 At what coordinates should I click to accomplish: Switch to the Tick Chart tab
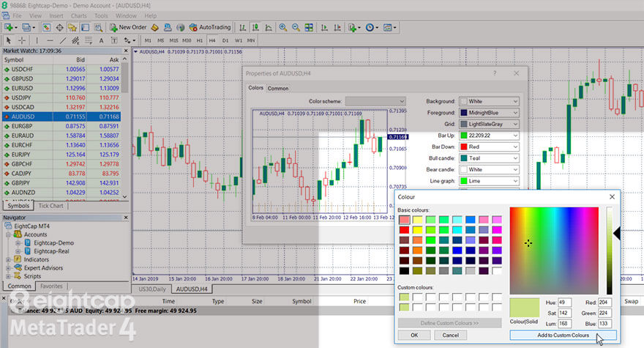51,206
